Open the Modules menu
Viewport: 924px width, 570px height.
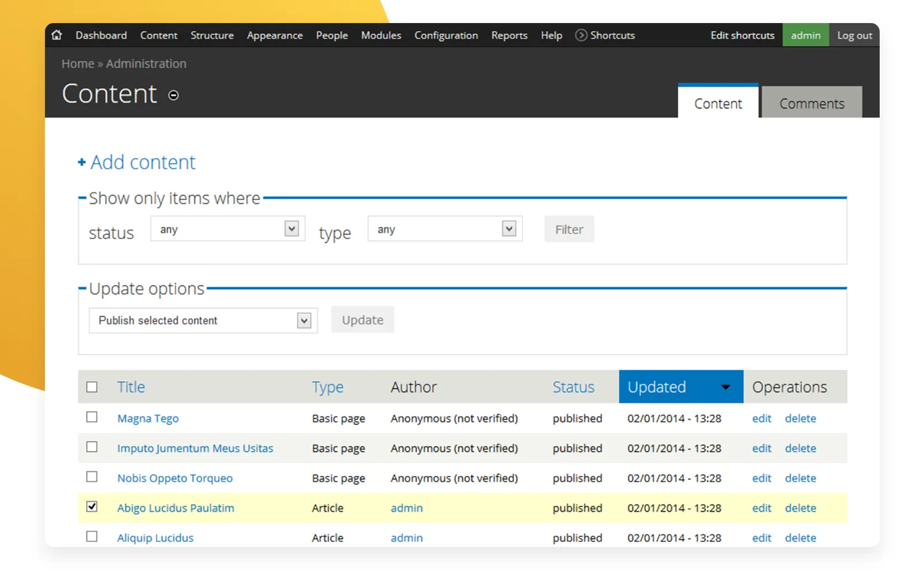(381, 35)
